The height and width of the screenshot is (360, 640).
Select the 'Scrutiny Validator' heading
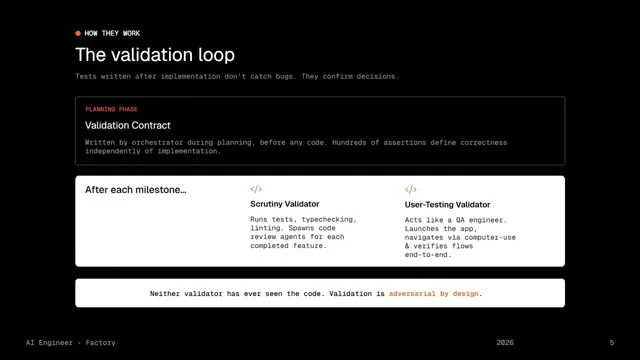point(285,204)
